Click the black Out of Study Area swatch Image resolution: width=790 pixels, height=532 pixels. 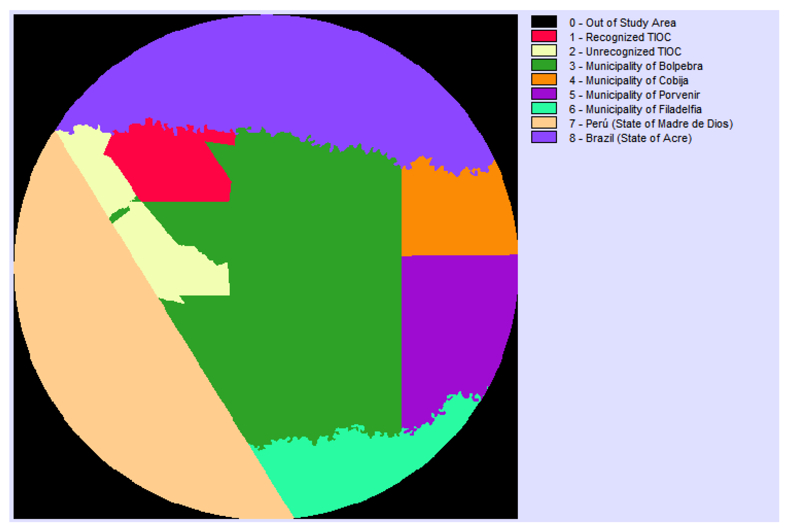pyautogui.click(x=544, y=22)
